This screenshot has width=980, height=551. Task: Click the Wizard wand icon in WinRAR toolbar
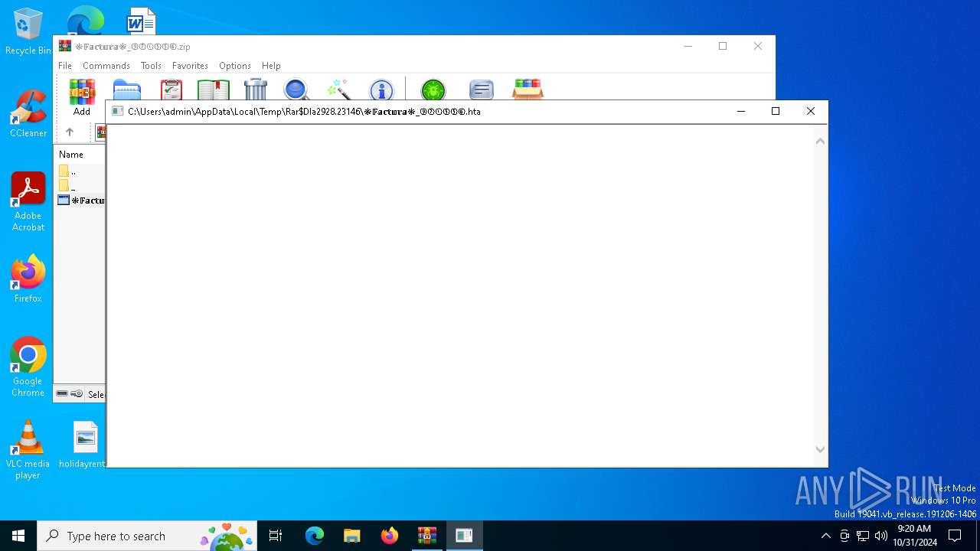tap(338, 90)
